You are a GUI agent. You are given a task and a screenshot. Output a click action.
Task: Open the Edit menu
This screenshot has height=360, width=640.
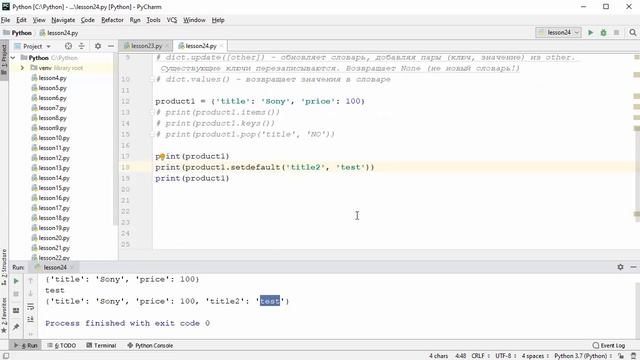pyautogui.click(x=21, y=20)
